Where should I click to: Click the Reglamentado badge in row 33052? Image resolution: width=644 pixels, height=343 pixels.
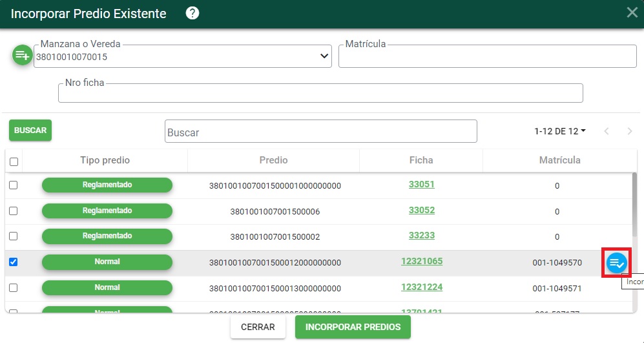pyautogui.click(x=107, y=211)
